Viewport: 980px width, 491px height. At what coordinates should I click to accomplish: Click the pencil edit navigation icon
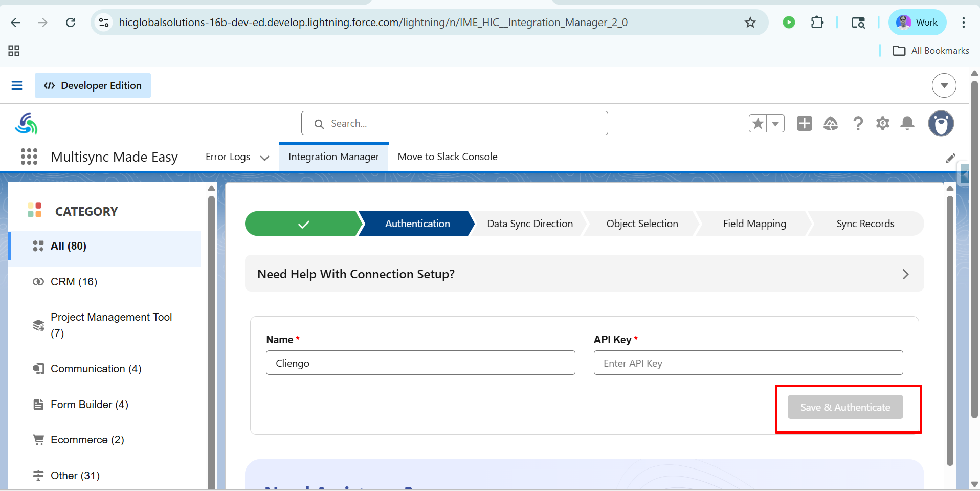(950, 159)
